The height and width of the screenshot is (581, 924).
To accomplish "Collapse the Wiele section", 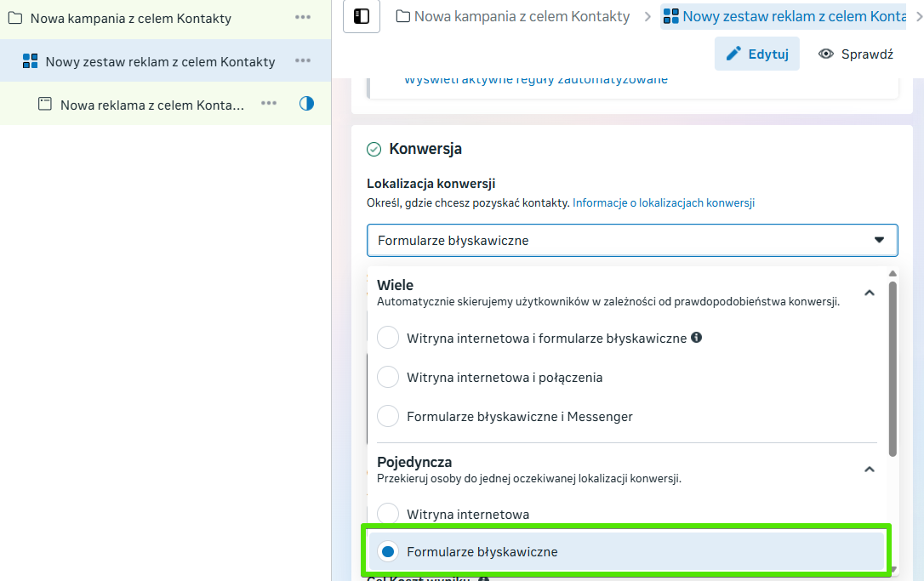I will click(x=869, y=293).
